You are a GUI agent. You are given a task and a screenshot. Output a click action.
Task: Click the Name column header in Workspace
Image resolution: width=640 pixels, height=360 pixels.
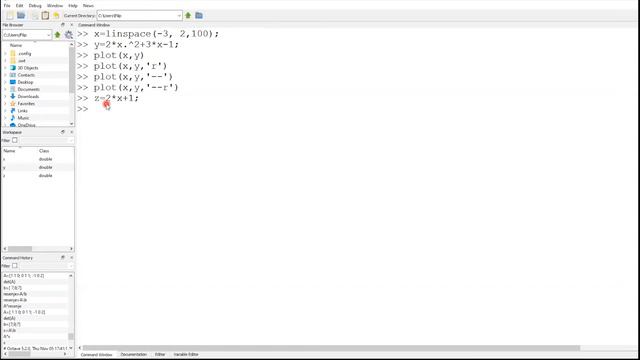[9, 151]
